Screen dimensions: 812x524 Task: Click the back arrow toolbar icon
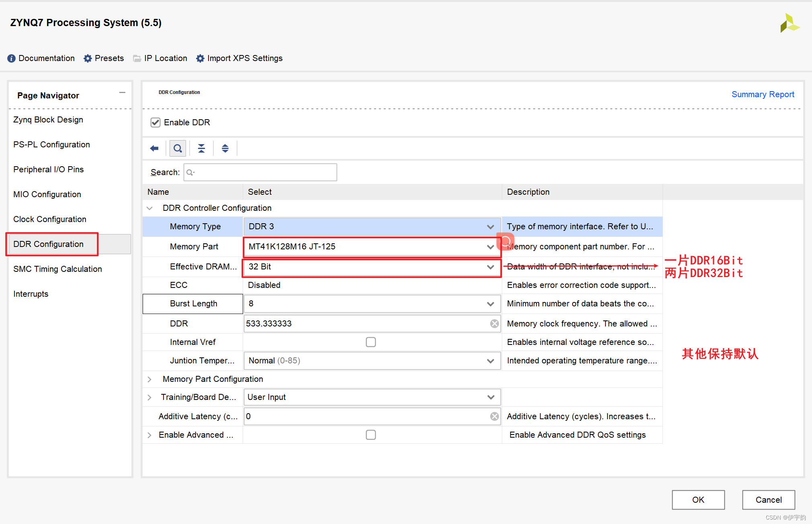(154, 149)
